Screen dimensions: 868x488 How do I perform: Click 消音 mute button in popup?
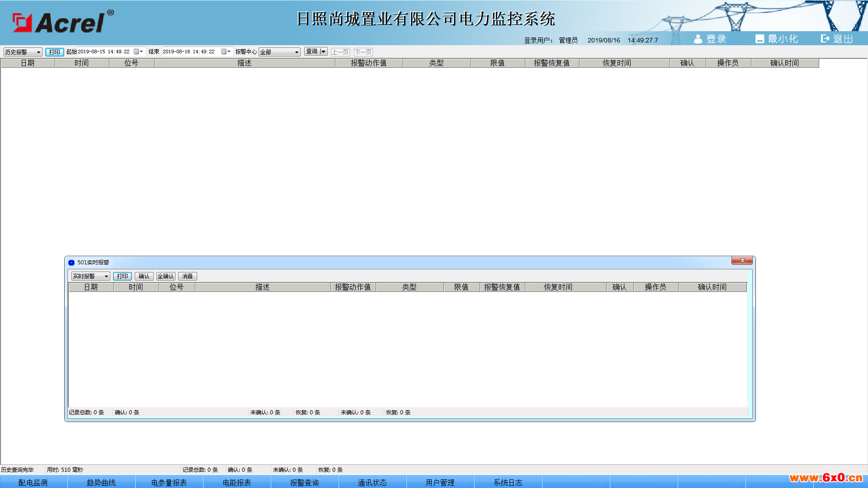tap(187, 276)
